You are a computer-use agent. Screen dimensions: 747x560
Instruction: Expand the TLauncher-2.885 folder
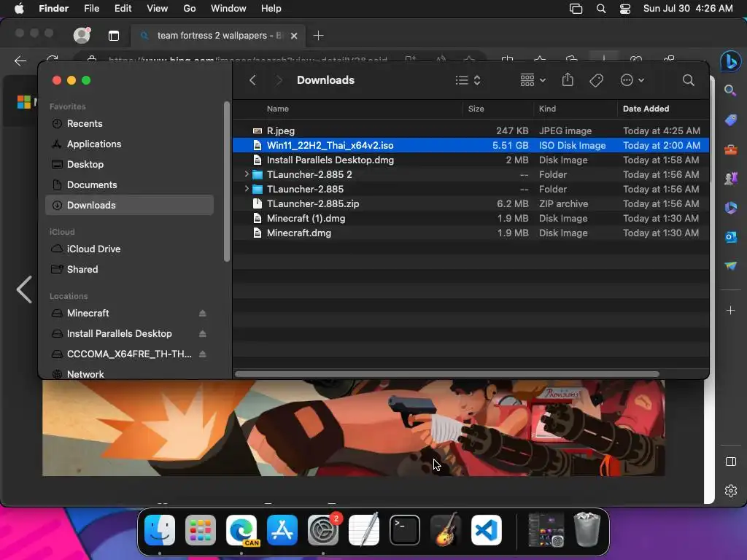click(x=247, y=189)
